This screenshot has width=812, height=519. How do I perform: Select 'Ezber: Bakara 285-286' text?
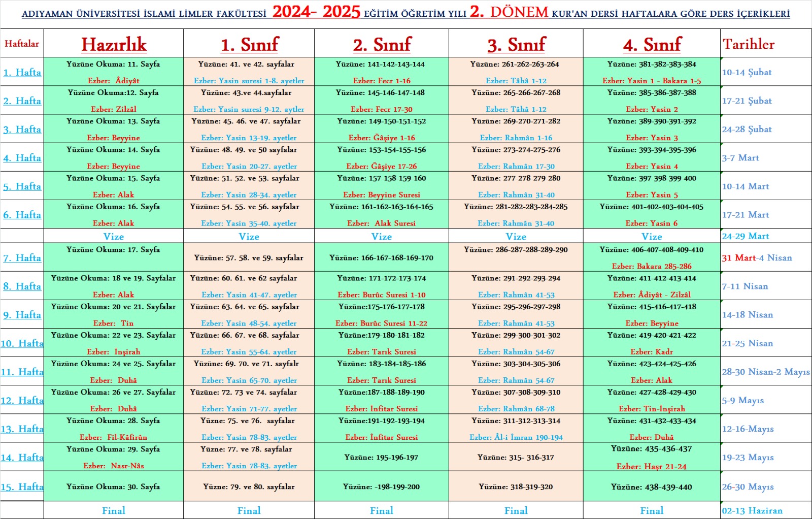(652, 266)
